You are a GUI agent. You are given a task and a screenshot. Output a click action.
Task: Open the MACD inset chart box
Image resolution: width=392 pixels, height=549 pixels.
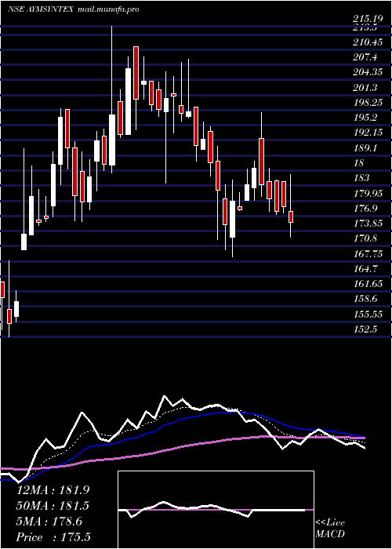coord(216,510)
